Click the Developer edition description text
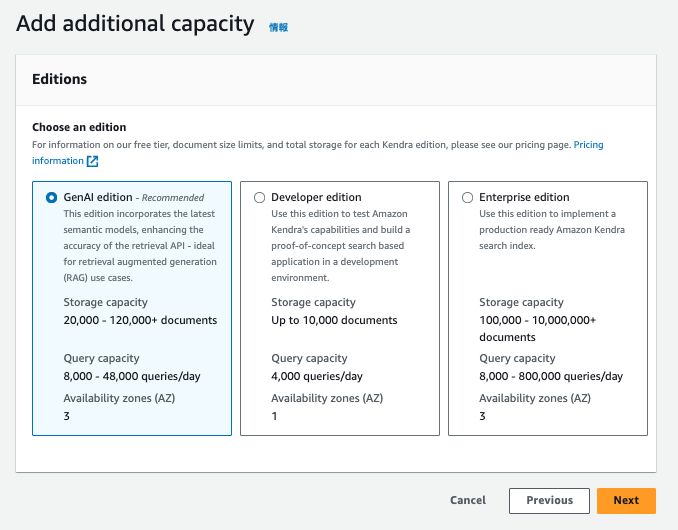This screenshot has width=678, height=530. 341,246
